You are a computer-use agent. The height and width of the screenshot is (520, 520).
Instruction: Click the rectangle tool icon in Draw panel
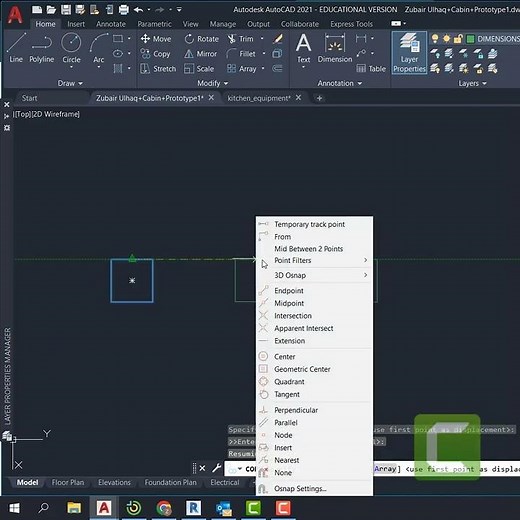(x=118, y=38)
